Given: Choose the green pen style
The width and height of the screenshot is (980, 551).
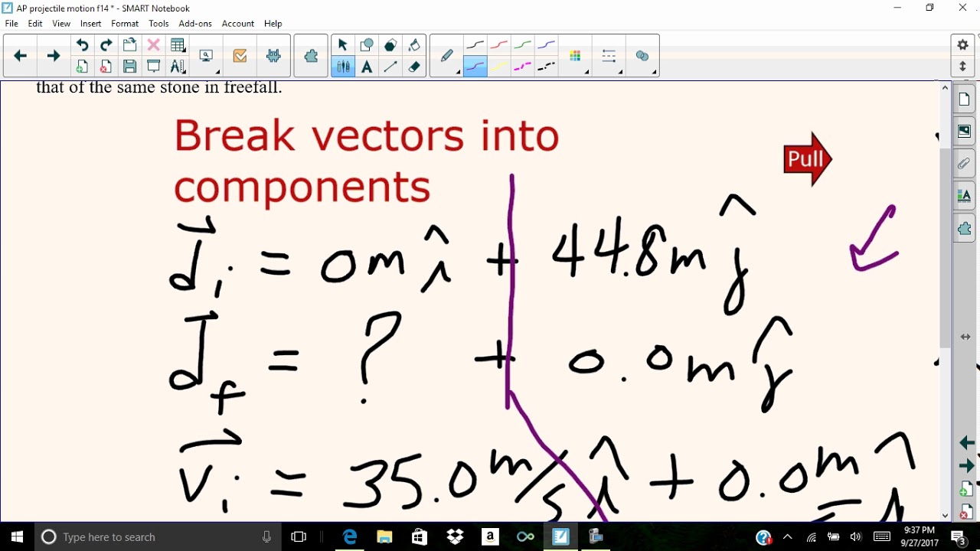Looking at the screenshot, I should click(523, 45).
